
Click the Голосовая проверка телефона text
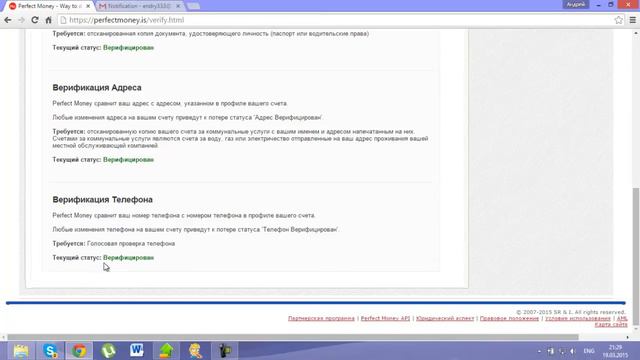tap(131, 244)
